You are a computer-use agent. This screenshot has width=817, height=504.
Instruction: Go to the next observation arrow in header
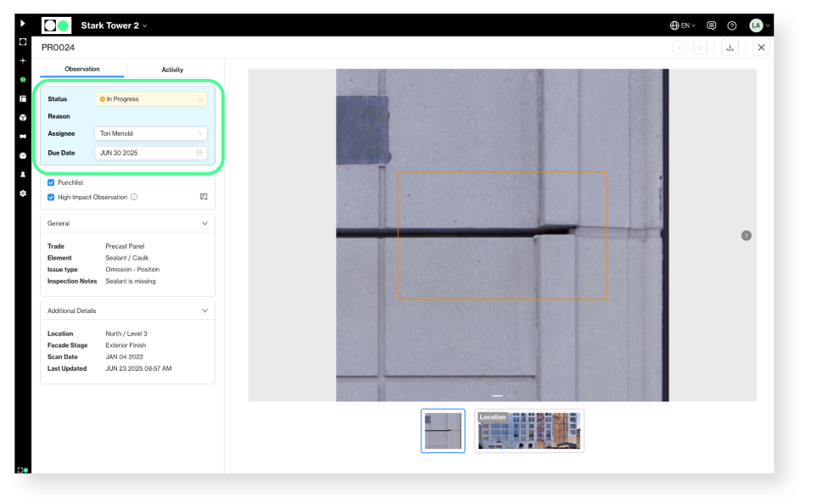[700, 48]
